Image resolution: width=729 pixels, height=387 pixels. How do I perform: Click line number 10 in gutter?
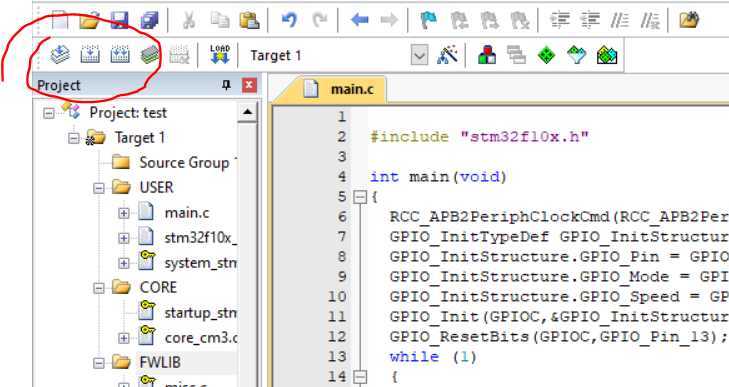337,297
